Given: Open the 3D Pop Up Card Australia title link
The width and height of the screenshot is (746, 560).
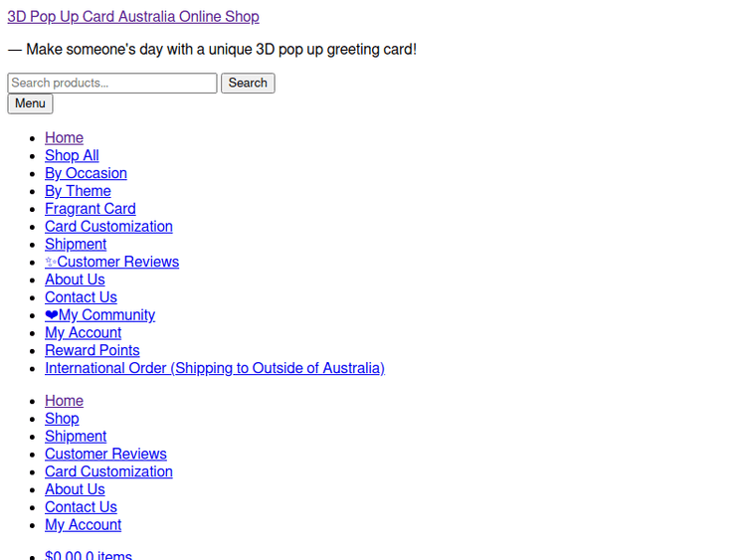Looking at the screenshot, I should click(x=133, y=17).
